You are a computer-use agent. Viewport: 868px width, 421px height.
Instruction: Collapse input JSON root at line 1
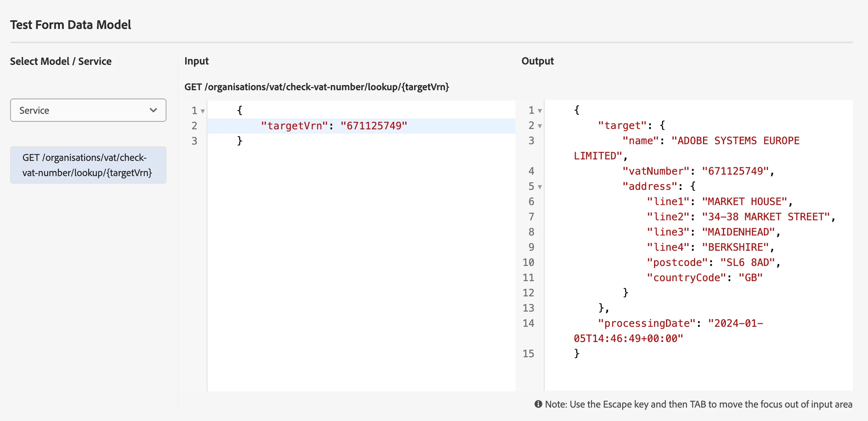(203, 111)
